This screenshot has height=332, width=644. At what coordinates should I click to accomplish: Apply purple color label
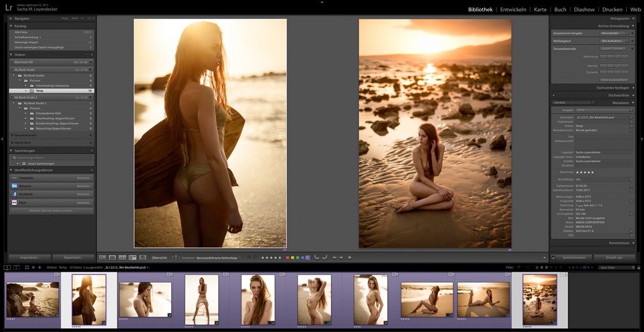coord(308,258)
